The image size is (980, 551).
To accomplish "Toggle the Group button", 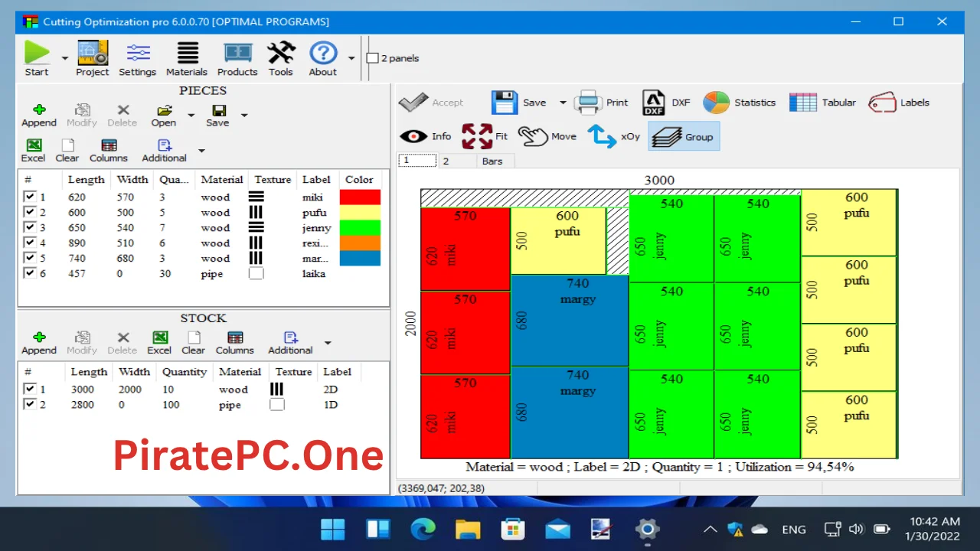I will click(684, 136).
